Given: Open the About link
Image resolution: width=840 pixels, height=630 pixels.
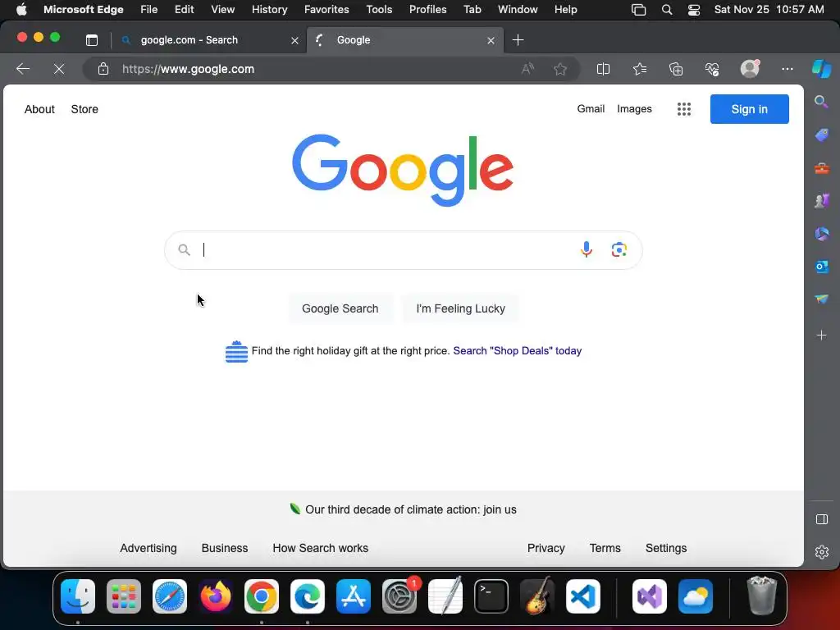Looking at the screenshot, I should click(39, 109).
